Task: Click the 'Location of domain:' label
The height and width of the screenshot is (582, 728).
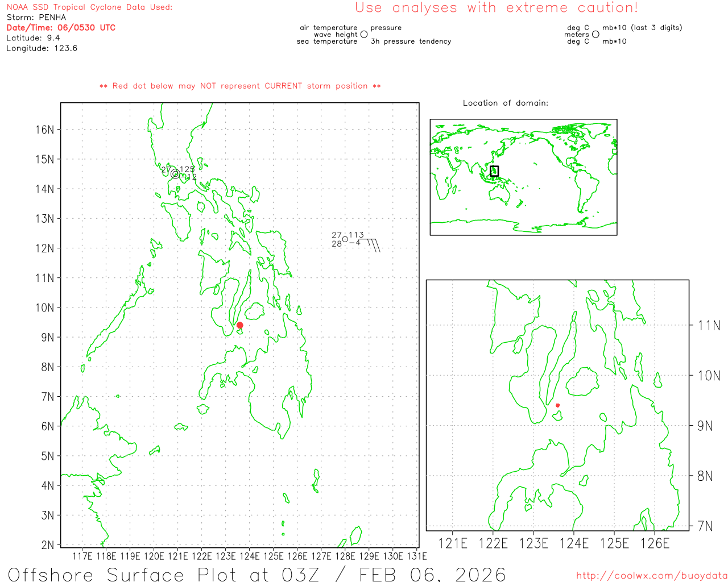Action: pyautogui.click(x=505, y=103)
